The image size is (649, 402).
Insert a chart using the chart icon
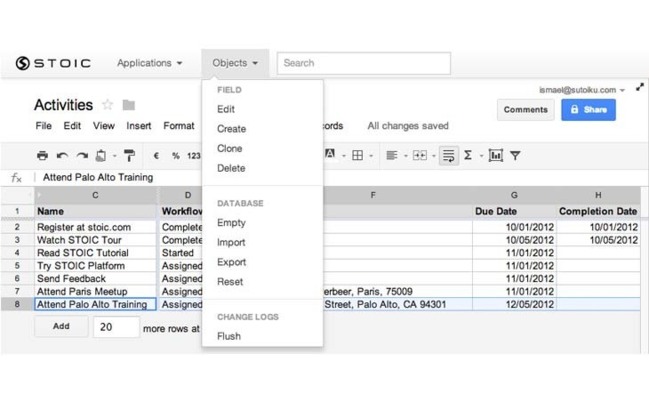[x=495, y=156]
